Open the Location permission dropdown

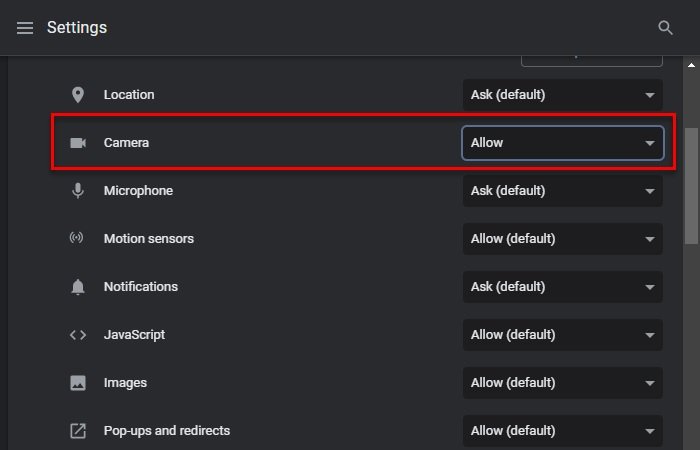tap(562, 95)
